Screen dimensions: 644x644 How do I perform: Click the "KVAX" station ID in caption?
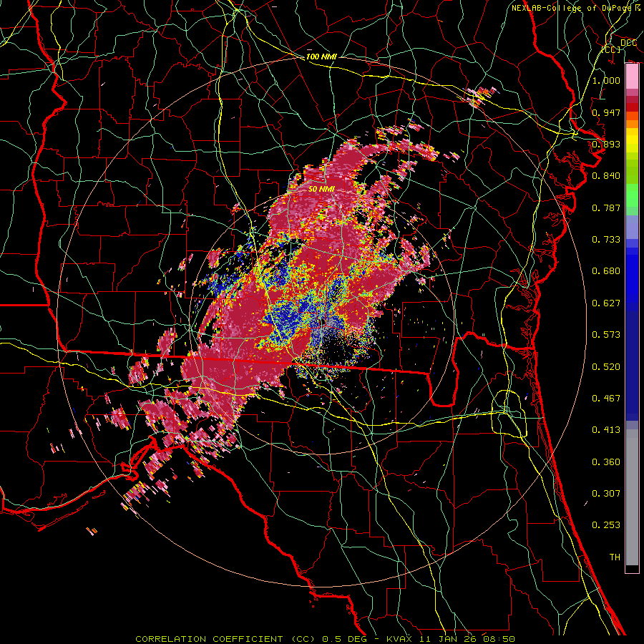point(399,639)
